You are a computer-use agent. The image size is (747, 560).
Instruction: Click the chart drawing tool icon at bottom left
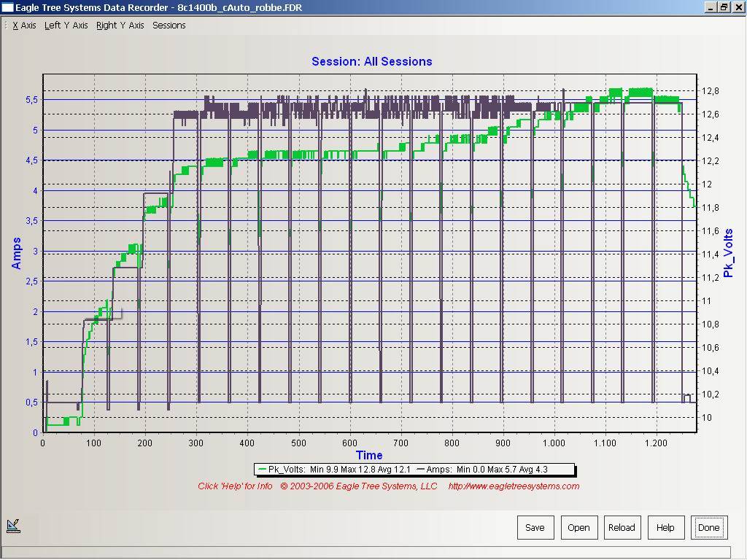[13, 526]
